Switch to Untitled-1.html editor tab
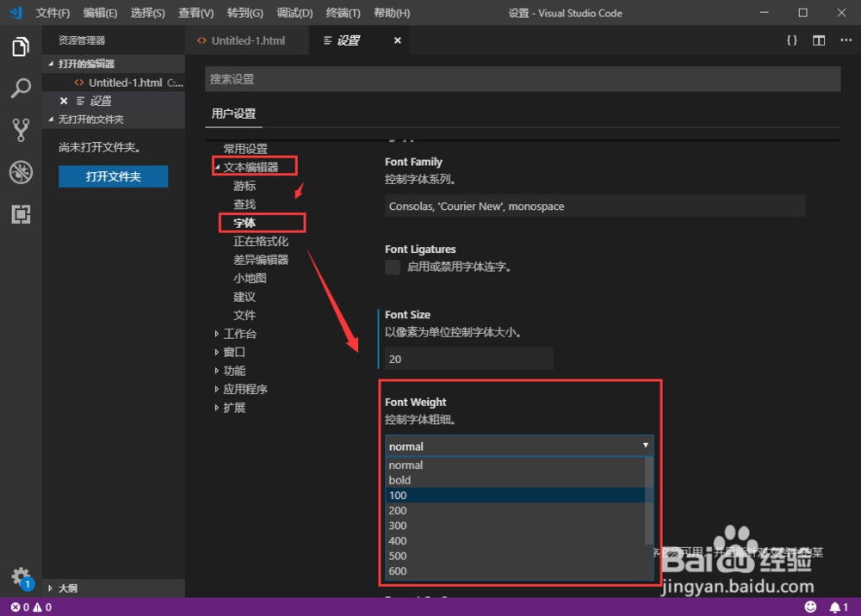This screenshot has height=616, width=861. click(247, 40)
